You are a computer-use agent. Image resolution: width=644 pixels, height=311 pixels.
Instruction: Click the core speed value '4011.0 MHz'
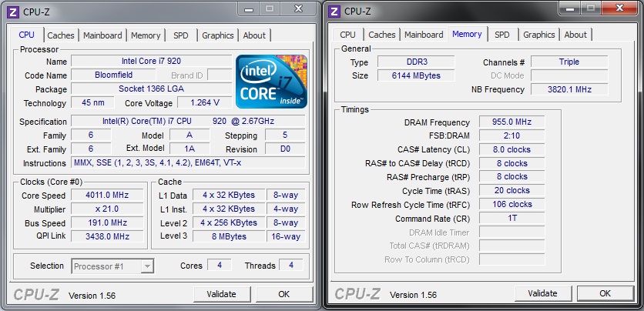107,196
